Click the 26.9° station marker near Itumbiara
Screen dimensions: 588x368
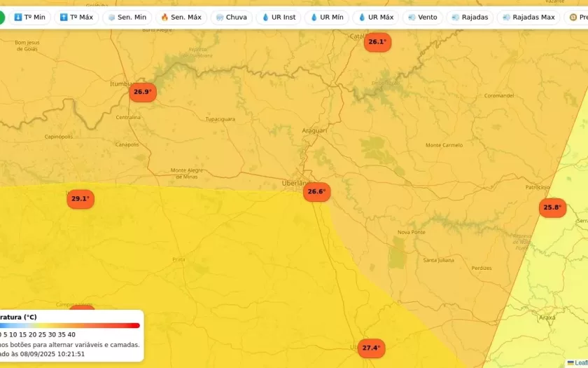click(x=142, y=92)
